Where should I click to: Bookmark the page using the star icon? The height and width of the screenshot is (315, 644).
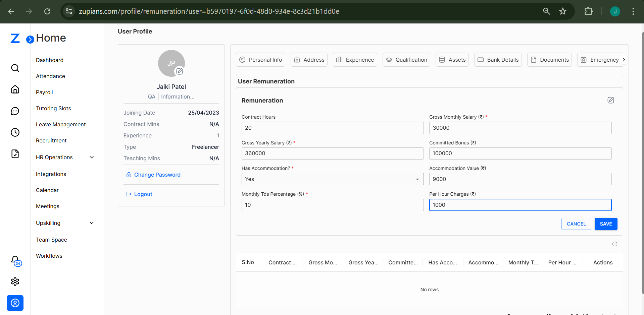coord(563,11)
